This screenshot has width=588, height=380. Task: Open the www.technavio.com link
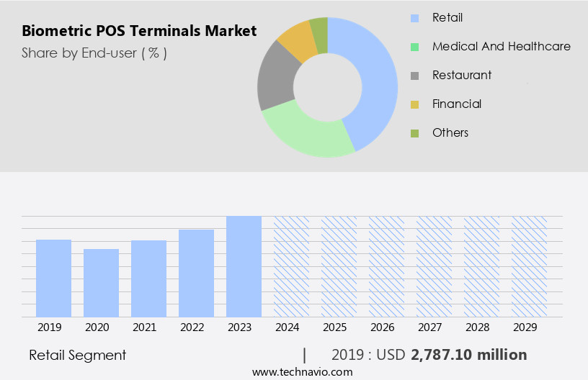pos(302,372)
